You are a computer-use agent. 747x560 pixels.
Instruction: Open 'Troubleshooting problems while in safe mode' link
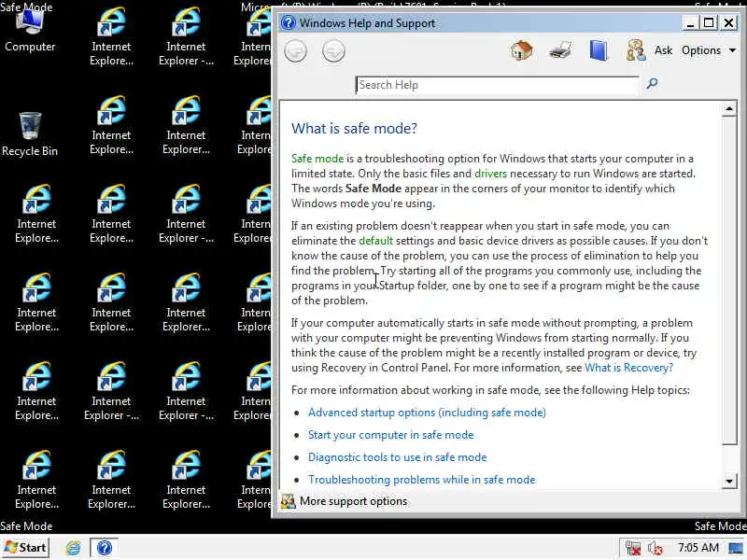point(422,480)
